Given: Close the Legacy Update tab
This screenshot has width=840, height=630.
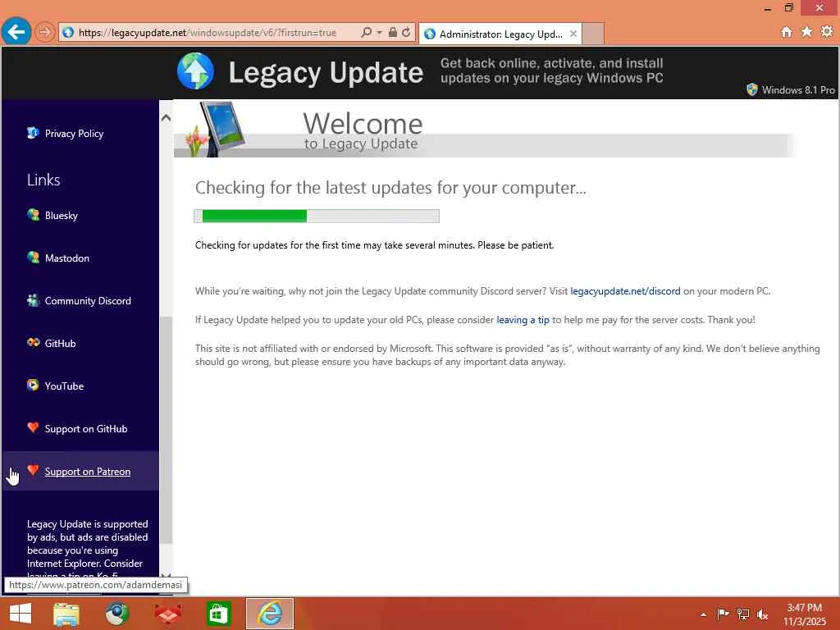Looking at the screenshot, I should pos(573,34).
